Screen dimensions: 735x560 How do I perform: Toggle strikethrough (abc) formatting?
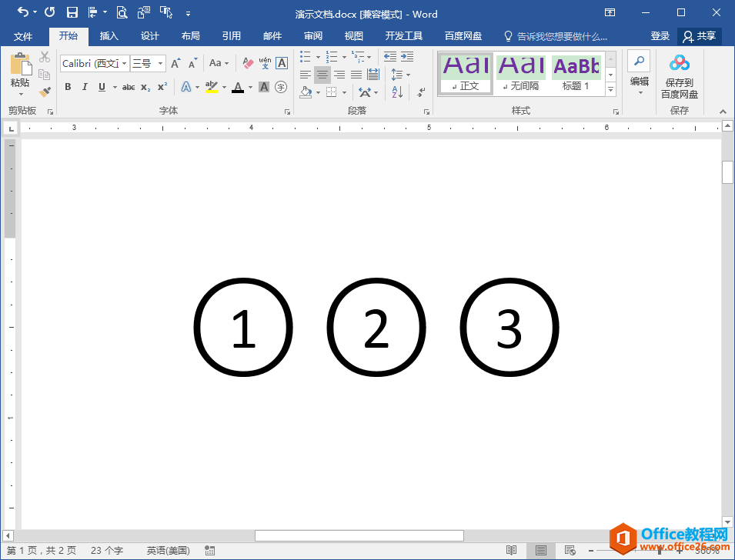129,87
